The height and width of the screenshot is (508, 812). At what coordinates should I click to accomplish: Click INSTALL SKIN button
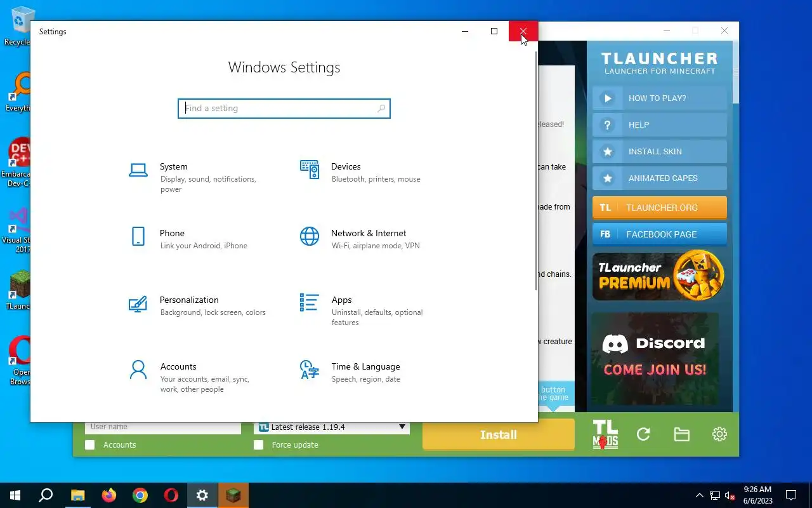pyautogui.click(x=660, y=152)
